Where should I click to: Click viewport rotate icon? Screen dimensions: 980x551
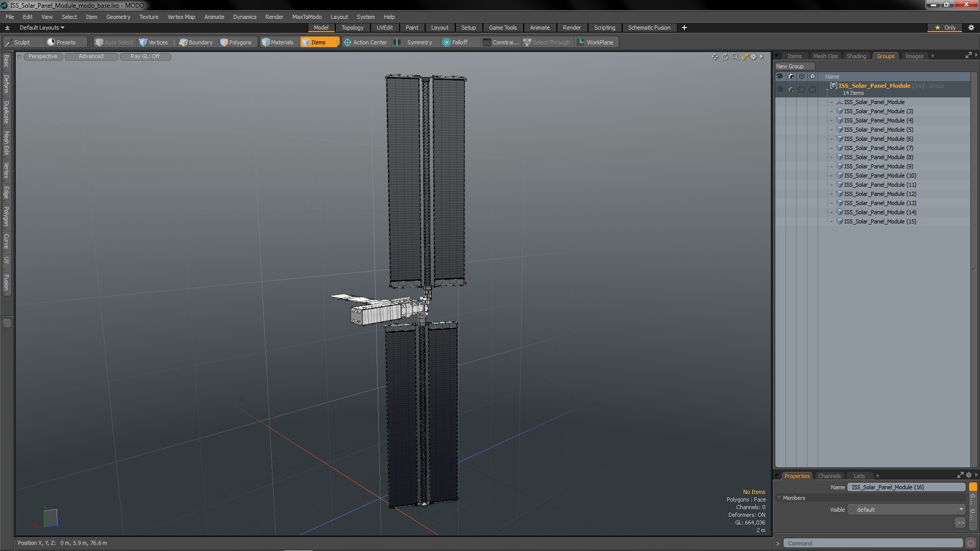(x=725, y=57)
